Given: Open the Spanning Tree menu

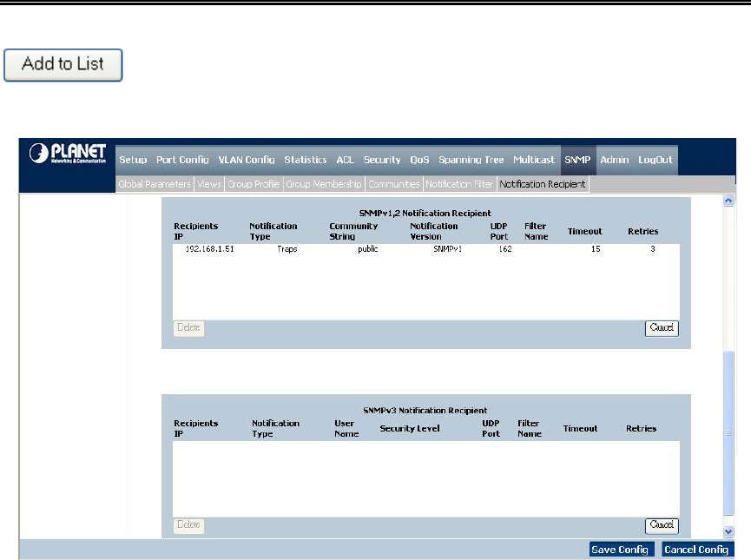Looking at the screenshot, I should [471, 160].
